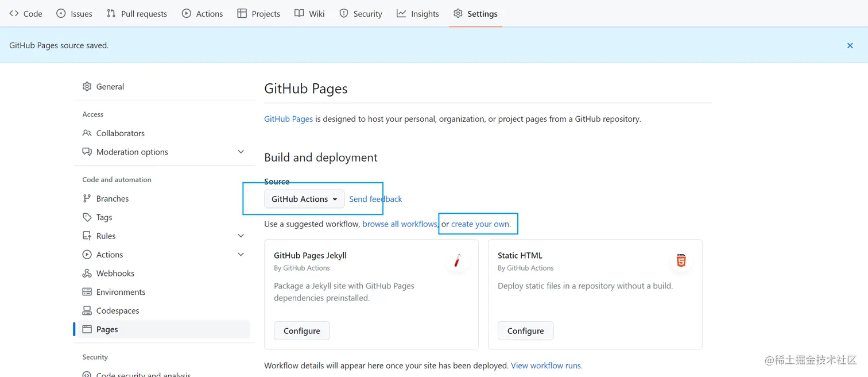Click the Security shield icon

tap(344, 13)
